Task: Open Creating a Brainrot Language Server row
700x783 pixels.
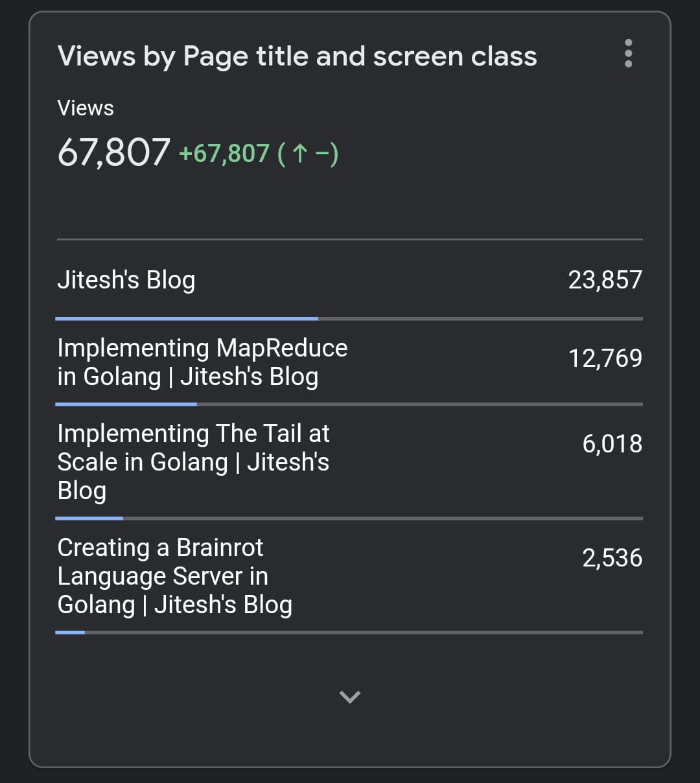Action: [x=175, y=576]
